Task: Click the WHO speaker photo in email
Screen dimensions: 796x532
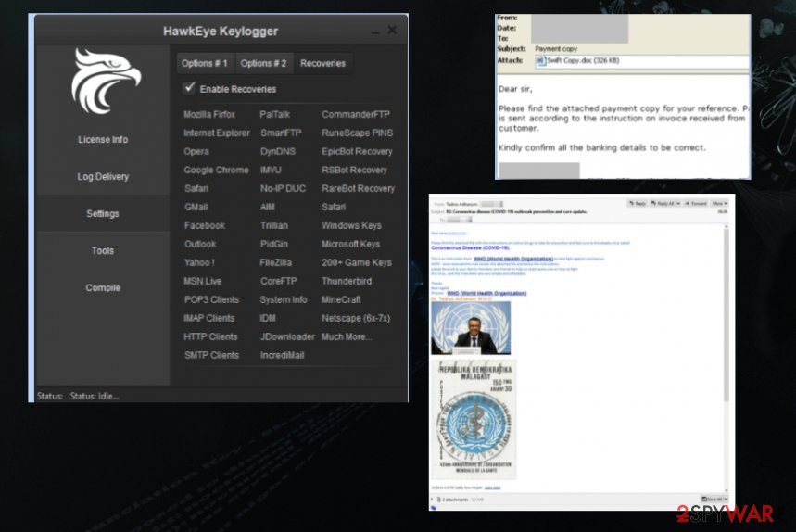Action: [471, 328]
